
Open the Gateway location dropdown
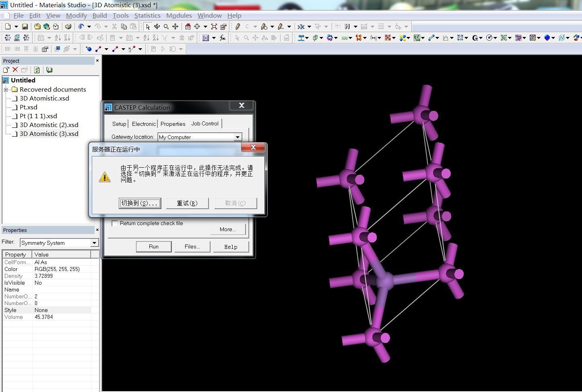click(237, 137)
